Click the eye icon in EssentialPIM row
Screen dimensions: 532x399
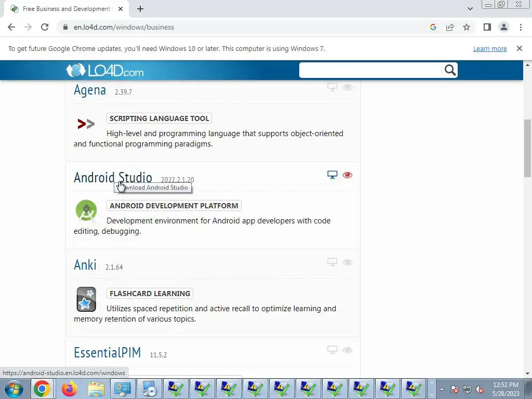click(348, 350)
